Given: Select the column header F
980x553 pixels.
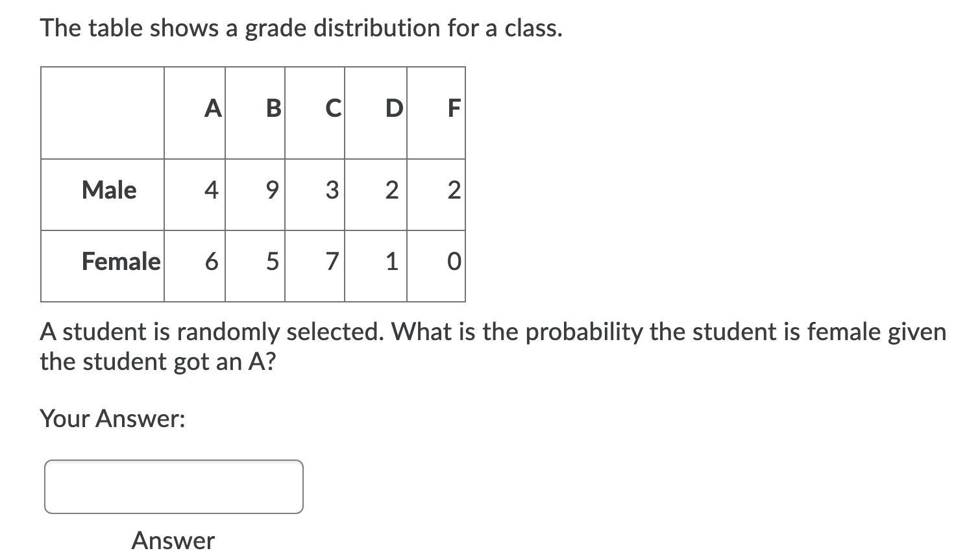Looking at the screenshot, I should pos(436,113).
